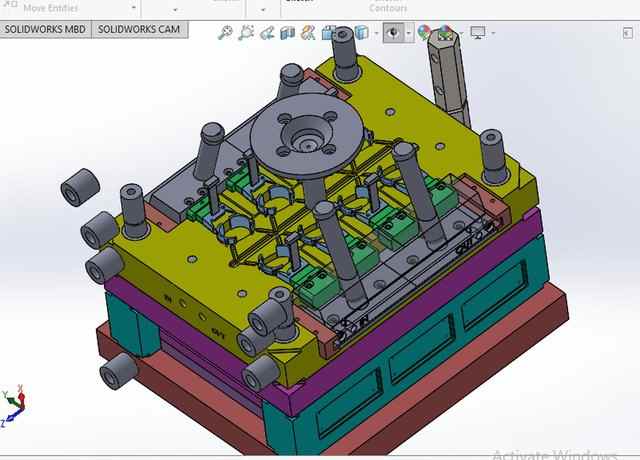Click the Move Entities command
Viewport: 640px width, 460px height.
(x=50, y=8)
